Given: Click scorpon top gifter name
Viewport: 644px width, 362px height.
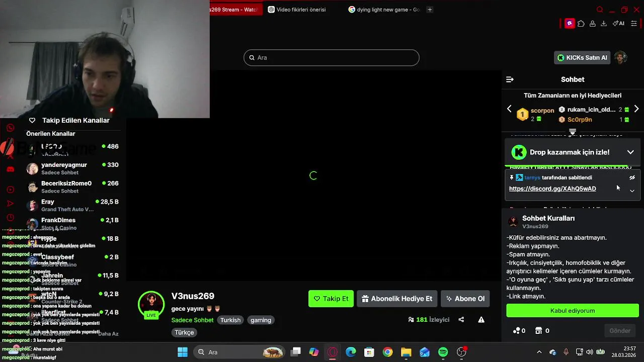Looking at the screenshot, I should [x=542, y=110].
